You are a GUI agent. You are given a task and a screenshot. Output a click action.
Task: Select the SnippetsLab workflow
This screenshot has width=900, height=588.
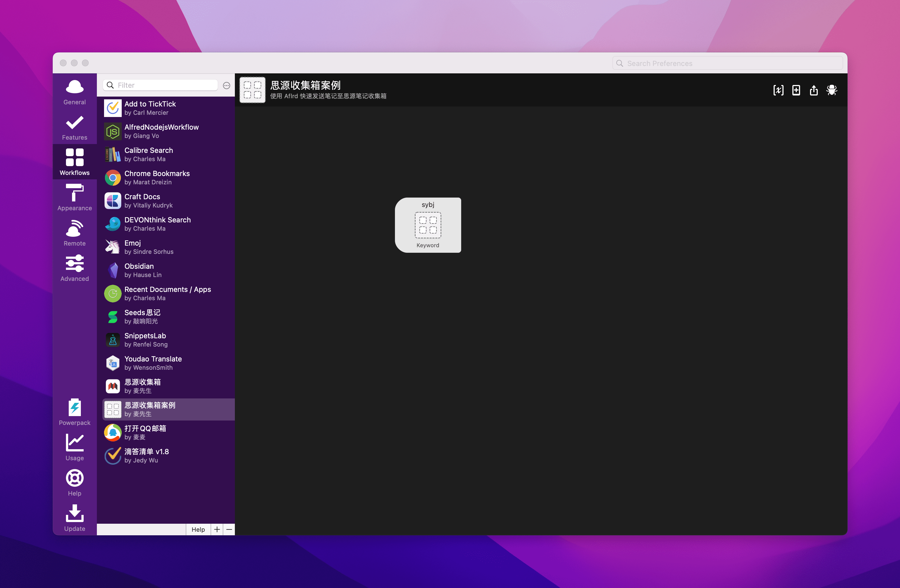pyautogui.click(x=169, y=340)
